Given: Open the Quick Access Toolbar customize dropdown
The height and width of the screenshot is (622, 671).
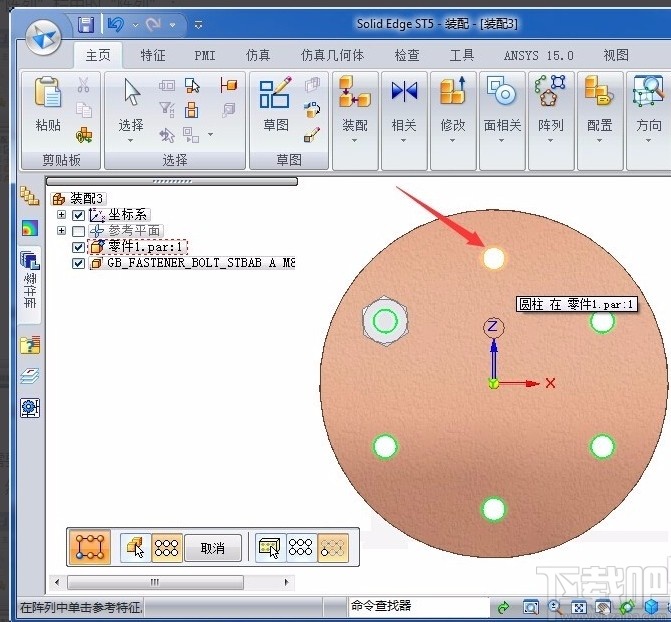Looking at the screenshot, I should tap(198, 25).
